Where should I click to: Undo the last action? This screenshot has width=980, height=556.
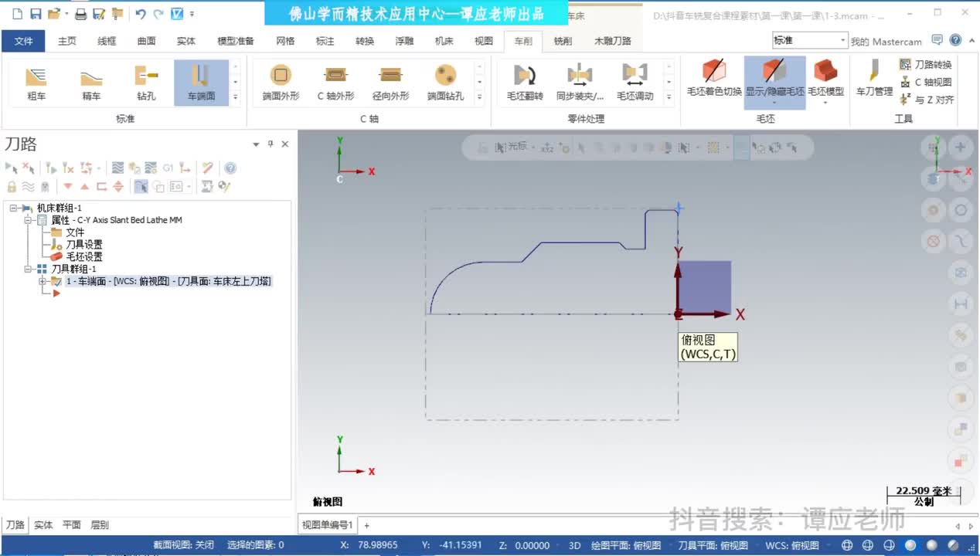pyautogui.click(x=140, y=14)
